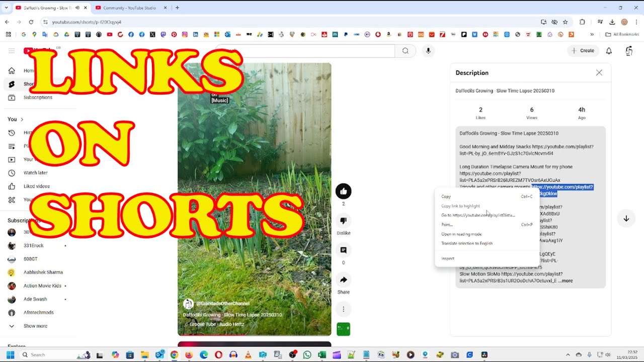The height and width of the screenshot is (362, 644).
Task: Open Watch later playlist
Action: [x=35, y=172]
